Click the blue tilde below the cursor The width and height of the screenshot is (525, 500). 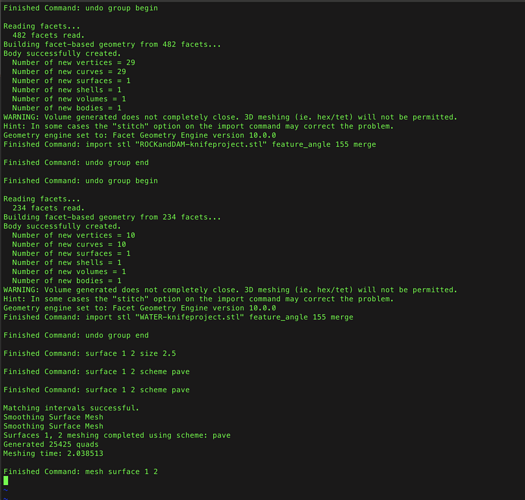click(x=5, y=490)
